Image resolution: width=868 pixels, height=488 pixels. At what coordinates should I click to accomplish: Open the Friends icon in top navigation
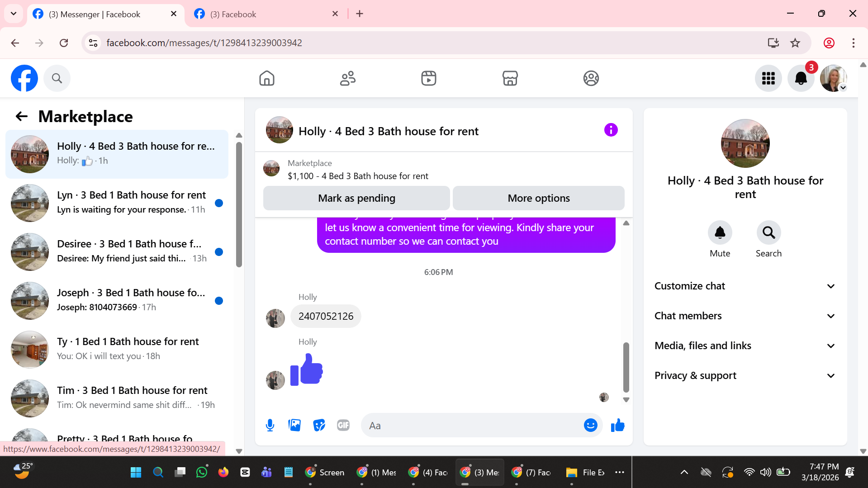[348, 78]
